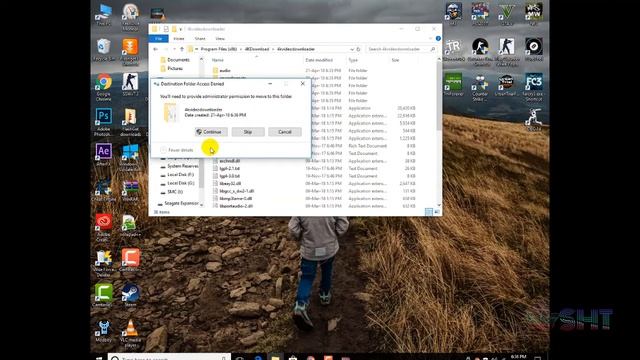
Task: Open the Windows logo desktop shortcut
Action: (x=130, y=157)
